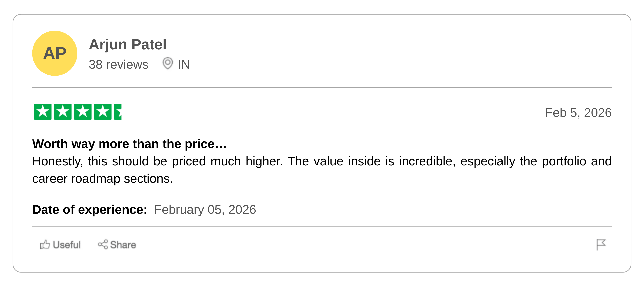The height and width of the screenshot is (288, 644).
Task: Click the first green rating star
Action: point(43,112)
